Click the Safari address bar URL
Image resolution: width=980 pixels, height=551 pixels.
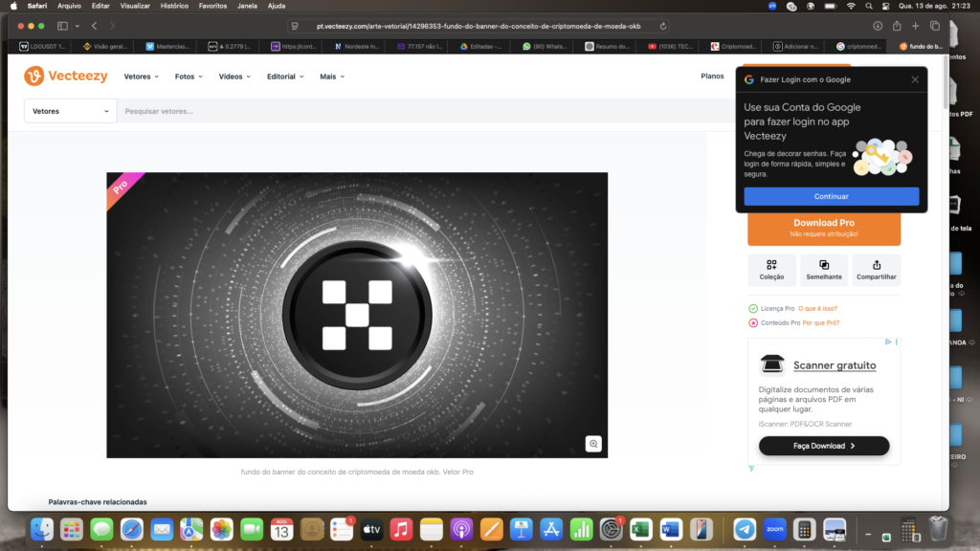coord(479,26)
